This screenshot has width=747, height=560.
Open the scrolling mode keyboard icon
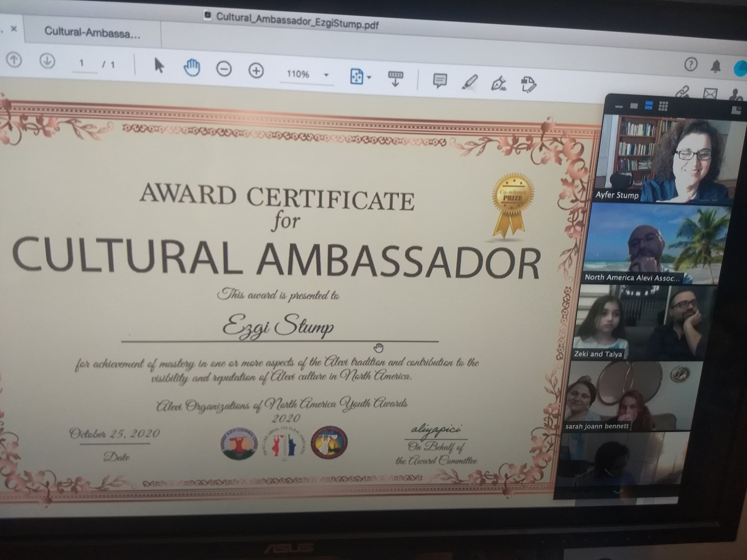point(395,78)
